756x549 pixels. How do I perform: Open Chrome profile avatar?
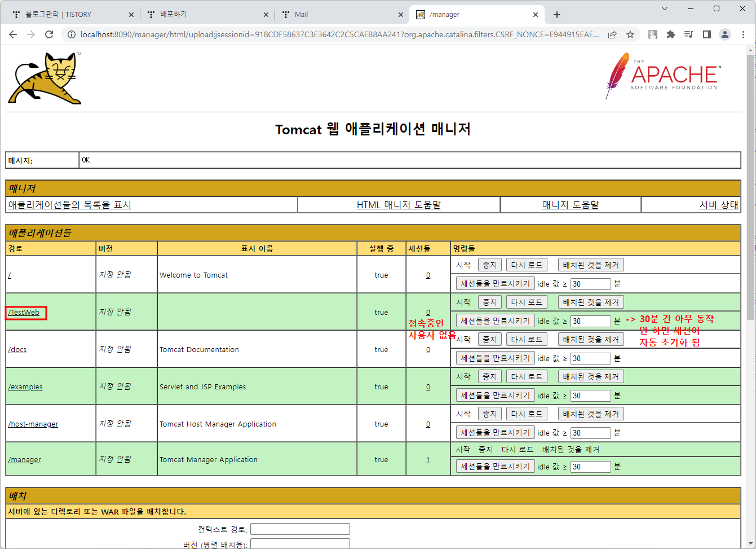[x=725, y=34]
